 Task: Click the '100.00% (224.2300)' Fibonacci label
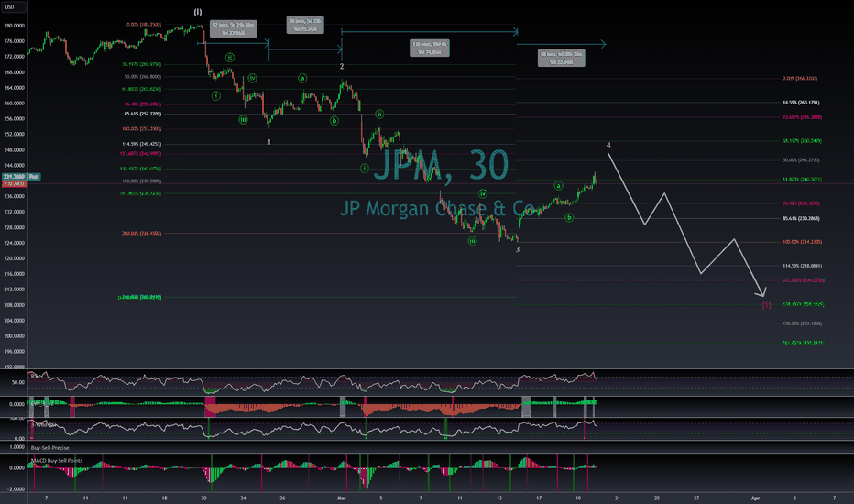point(803,241)
